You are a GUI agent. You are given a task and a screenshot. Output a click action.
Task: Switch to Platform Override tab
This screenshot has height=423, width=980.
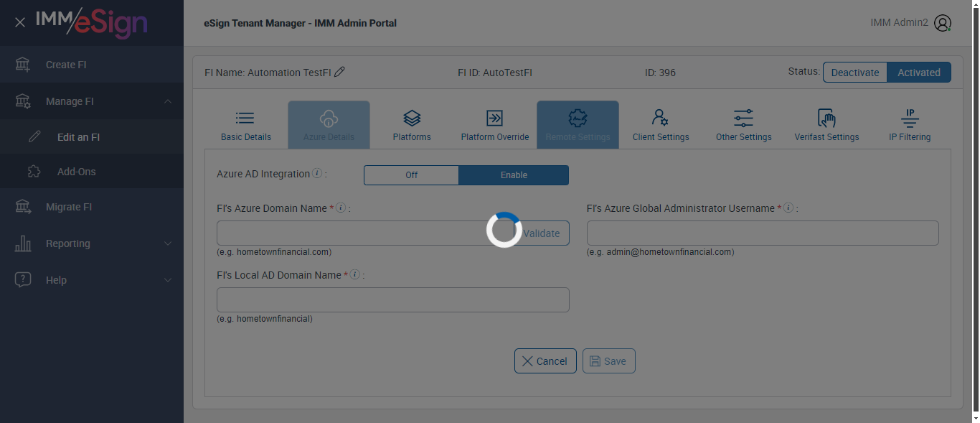(x=495, y=125)
